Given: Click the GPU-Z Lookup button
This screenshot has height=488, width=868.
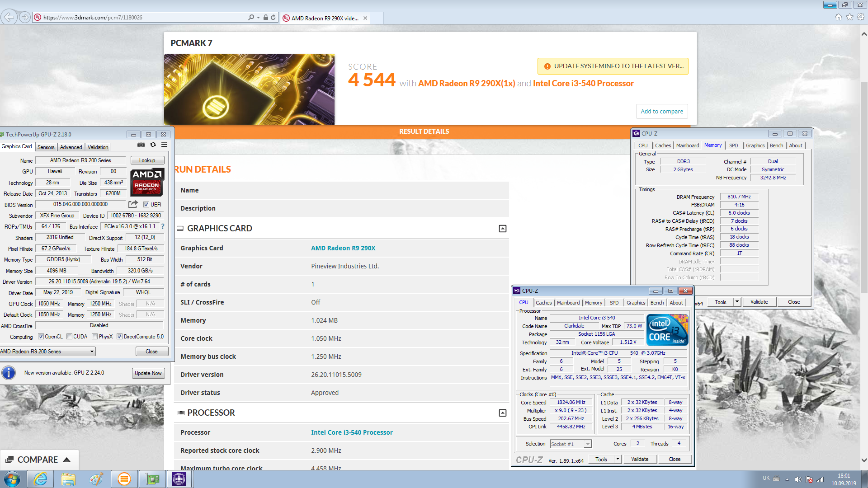Looking at the screenshot, I should click(x=147, y=160).
